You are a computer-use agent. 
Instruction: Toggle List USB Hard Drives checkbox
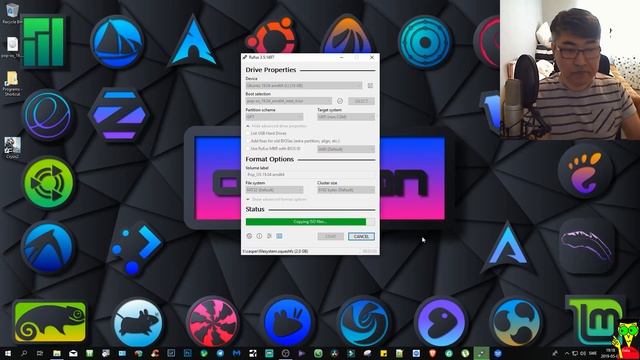pos(248,133)
